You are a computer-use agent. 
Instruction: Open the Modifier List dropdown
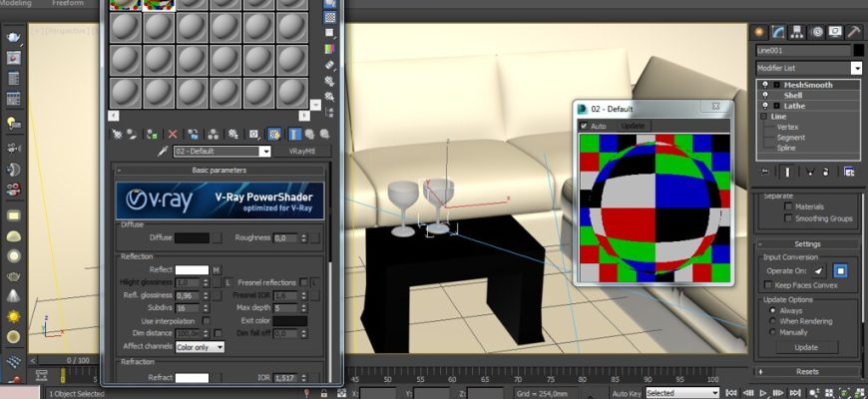tap(856, 68)
